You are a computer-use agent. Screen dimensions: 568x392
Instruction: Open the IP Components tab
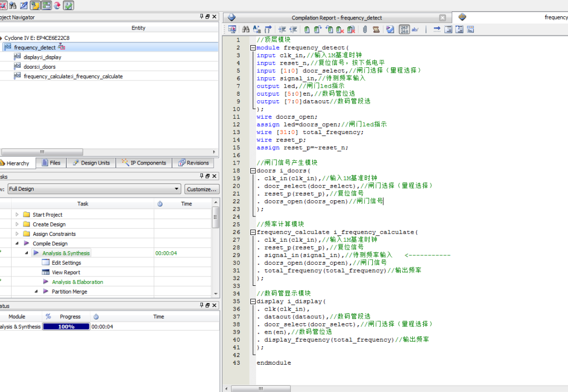click(x=144, y=163)
